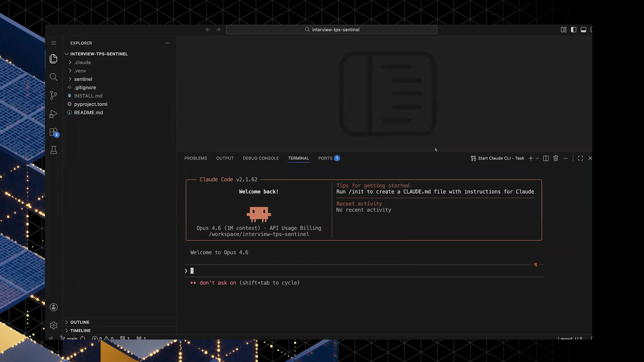This screenshot has height=362, width=644.
Task: Click the main branch in status bar
Action: (x=69, y=338)
